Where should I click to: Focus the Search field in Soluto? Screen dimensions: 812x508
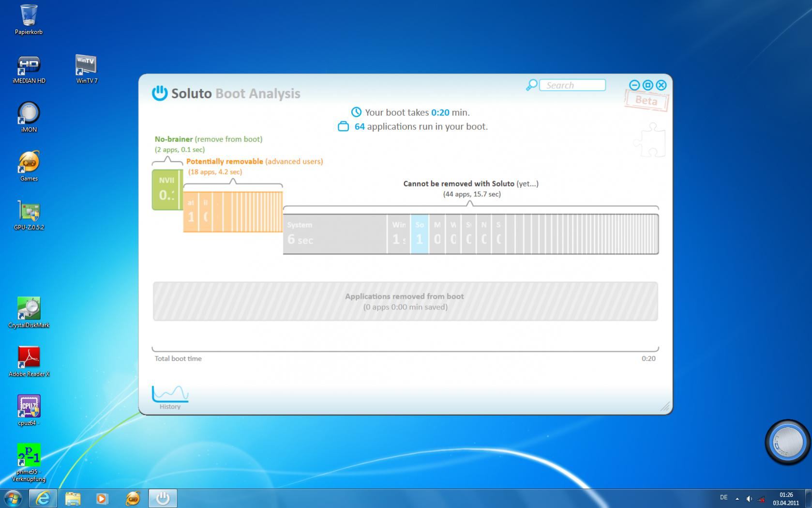[572, 85]
